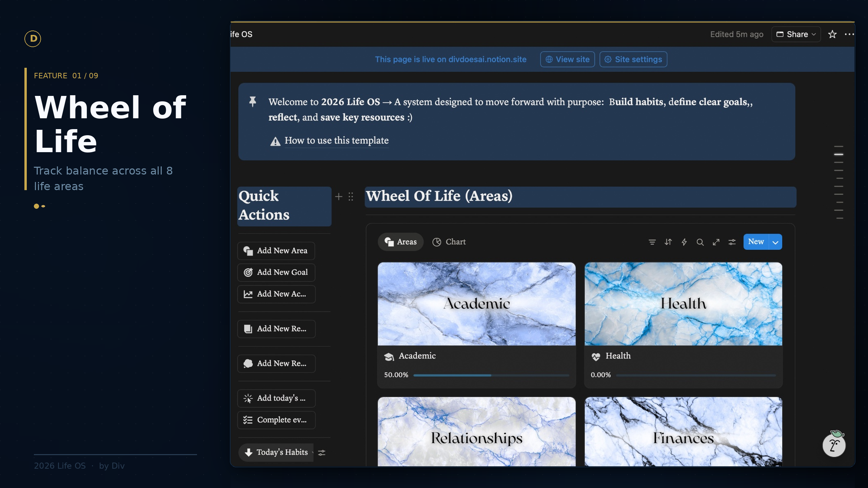Screen dimensions: 868x488
Task: Expand the database to full page view
Action: coord(716,242)
